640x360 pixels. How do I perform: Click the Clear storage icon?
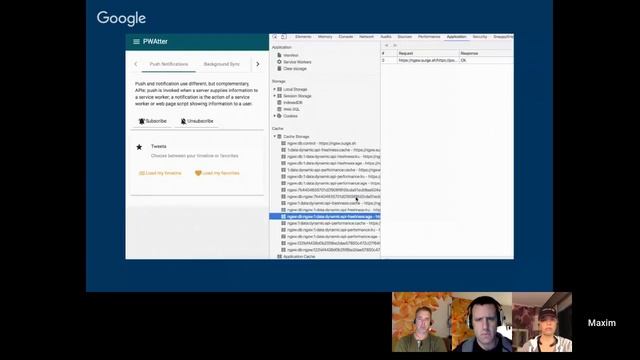coord(279,69)
